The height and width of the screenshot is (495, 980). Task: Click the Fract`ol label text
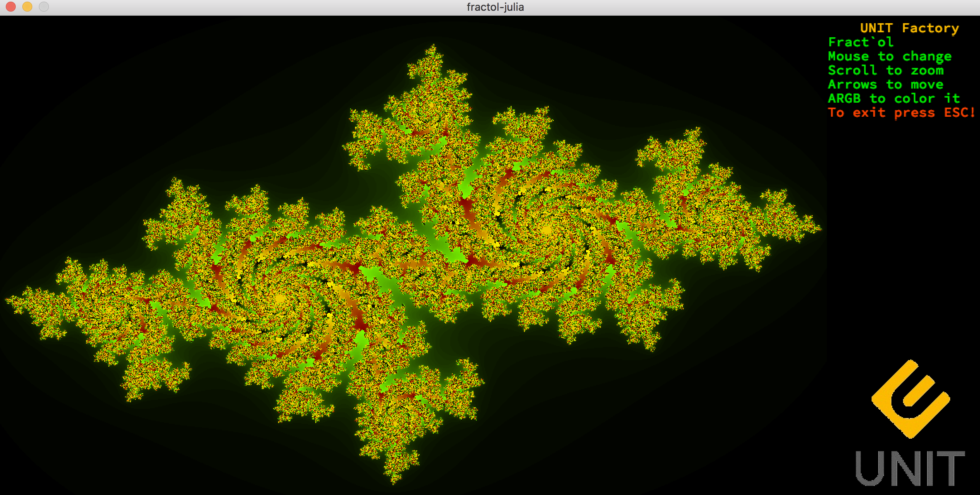coord(860,42)
